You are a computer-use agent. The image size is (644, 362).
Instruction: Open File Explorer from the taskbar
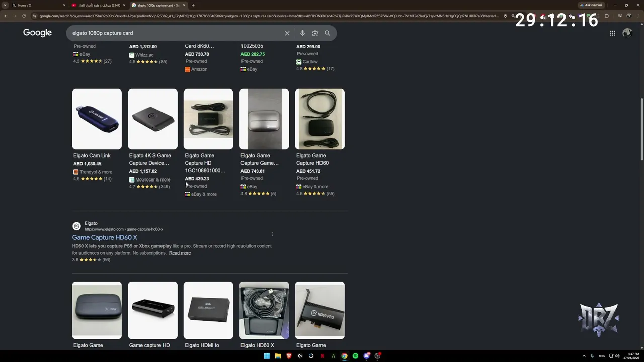[278, 356]
